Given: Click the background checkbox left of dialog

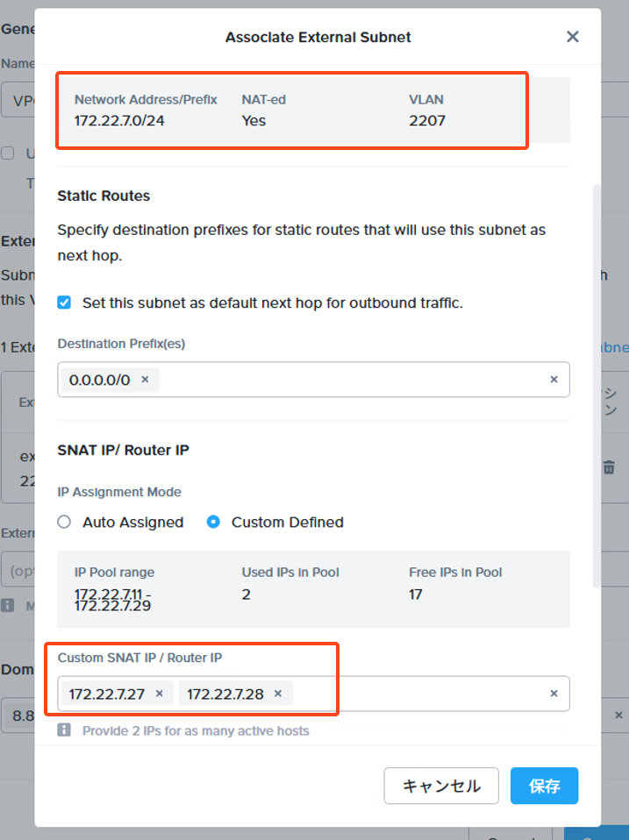Looking at the screenshot, I should [8, 153].
